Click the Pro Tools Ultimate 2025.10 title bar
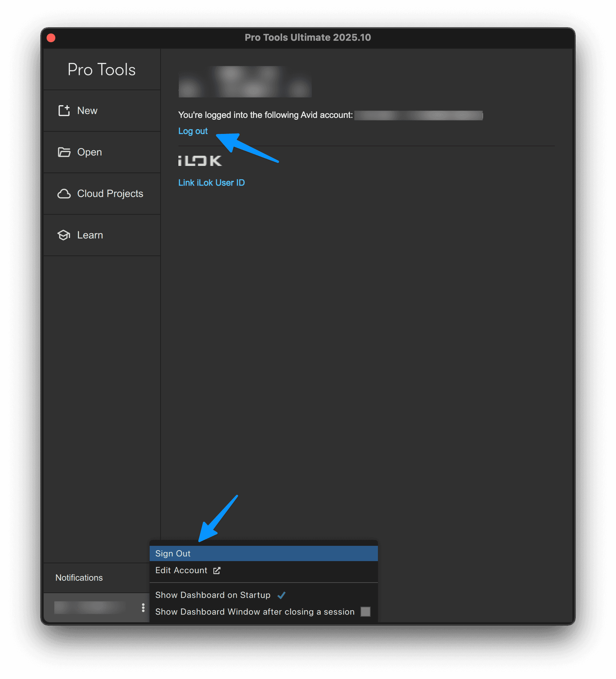Screen dimensions: 616x679 click(x=308, y=37)
